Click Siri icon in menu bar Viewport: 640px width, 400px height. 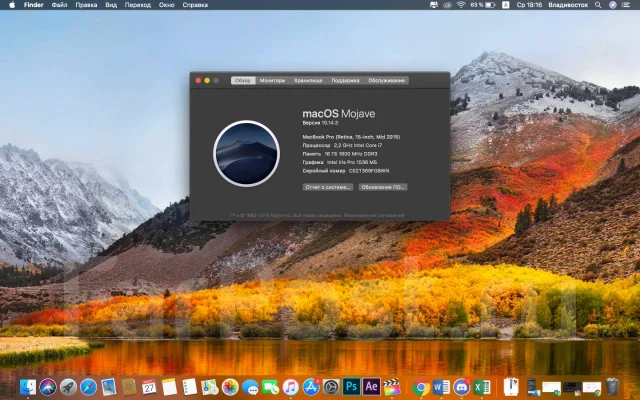click(x=613, y=5)
